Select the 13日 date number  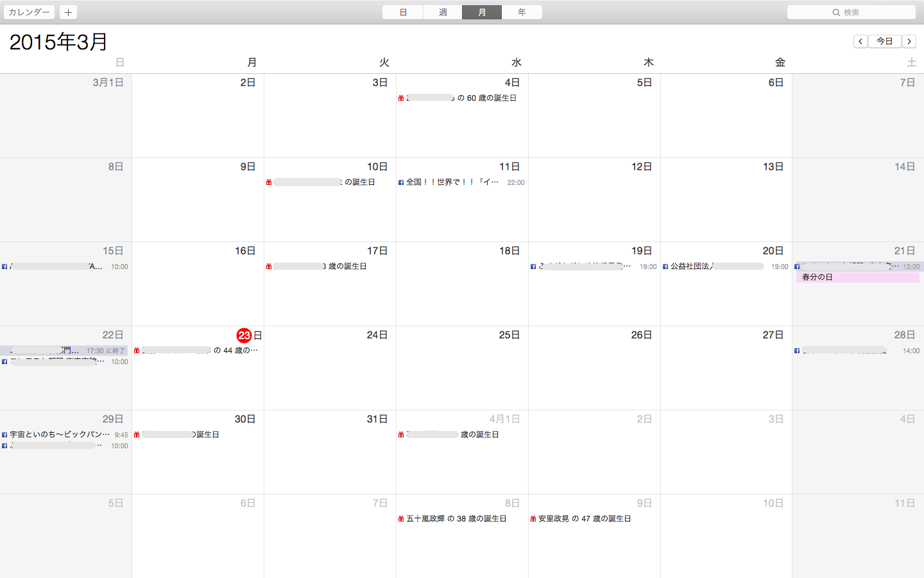(773, 167)
